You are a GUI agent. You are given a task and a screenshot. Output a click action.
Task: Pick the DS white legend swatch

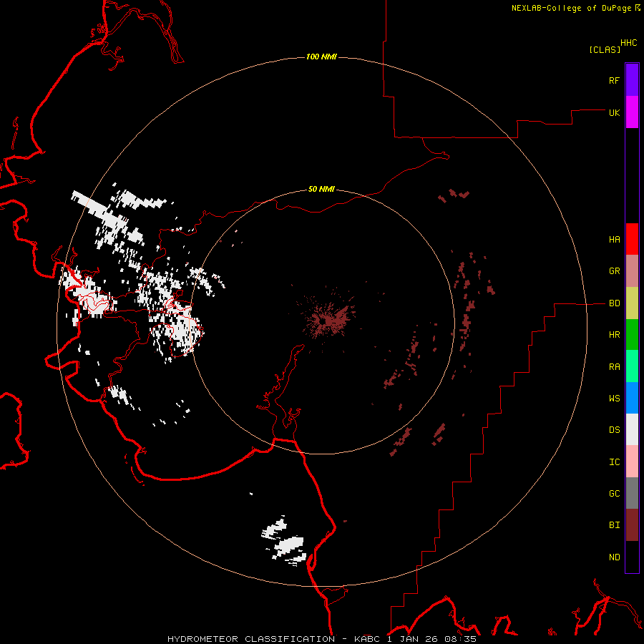click(x=632, y=429)
